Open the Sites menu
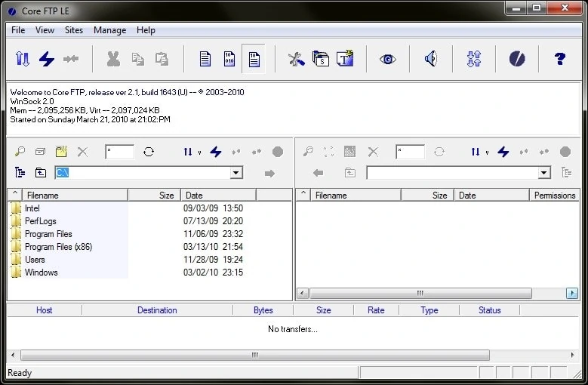Viewport: 588px width, 385px height. [74, 30]
